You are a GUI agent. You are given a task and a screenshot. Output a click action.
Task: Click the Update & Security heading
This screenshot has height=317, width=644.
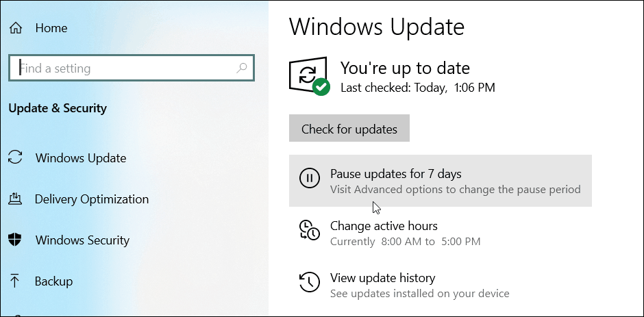(58, 108)
